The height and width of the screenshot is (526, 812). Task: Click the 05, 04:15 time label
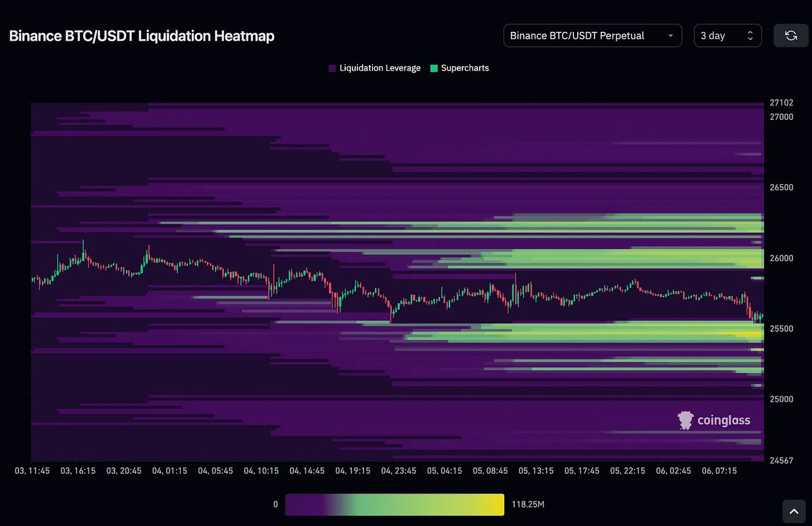445,470
